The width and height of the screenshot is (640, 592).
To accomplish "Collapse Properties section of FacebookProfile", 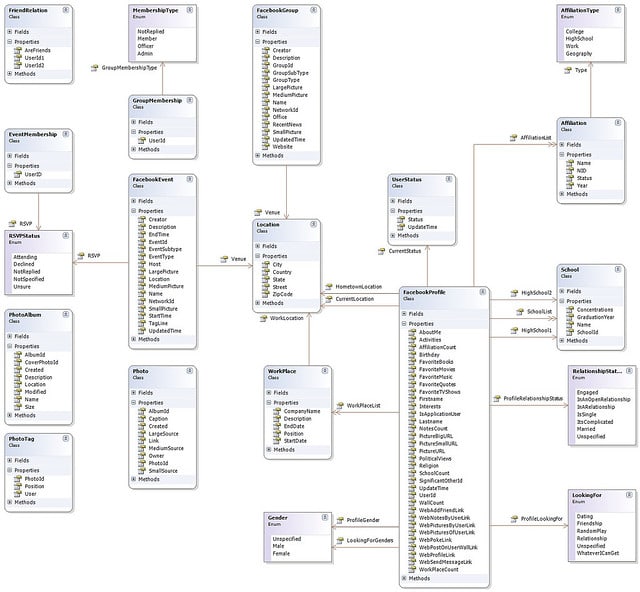I will 404,324.
